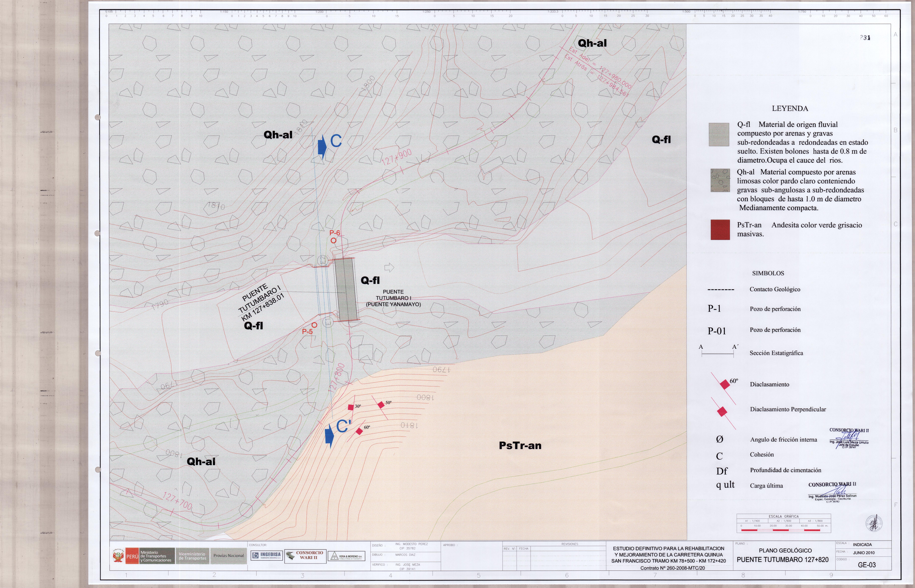The height and width of the screenshot is (588, 915).
Task: Click the page number 231 at top right
Action: click(865, 38)
